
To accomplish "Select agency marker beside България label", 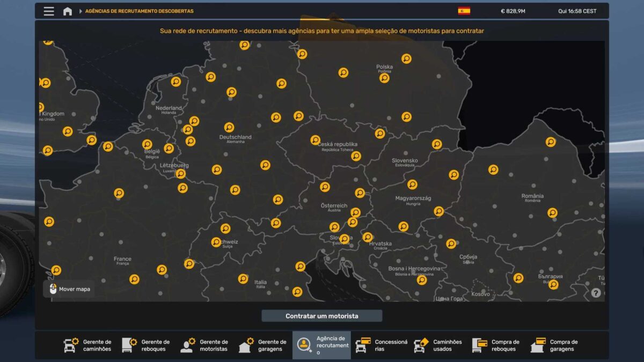I will click(x=553, y=285).
